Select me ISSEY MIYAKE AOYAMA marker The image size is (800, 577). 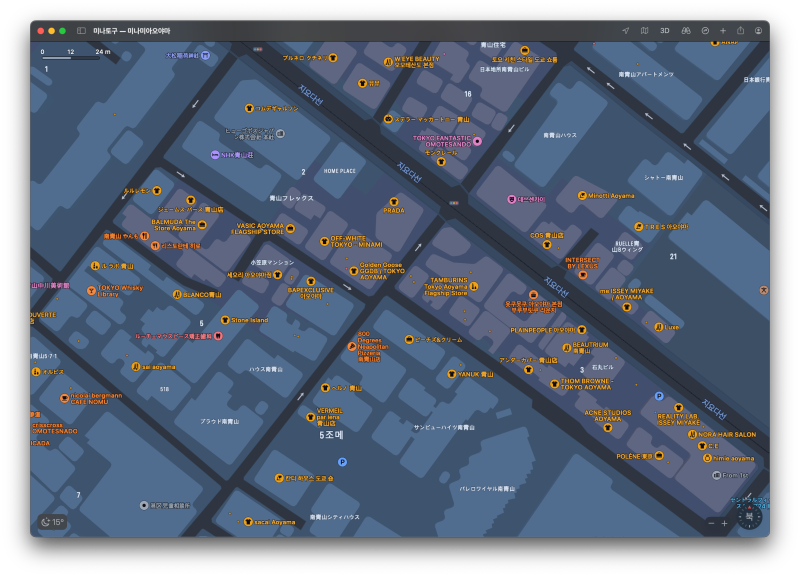(x=627, y=307)
